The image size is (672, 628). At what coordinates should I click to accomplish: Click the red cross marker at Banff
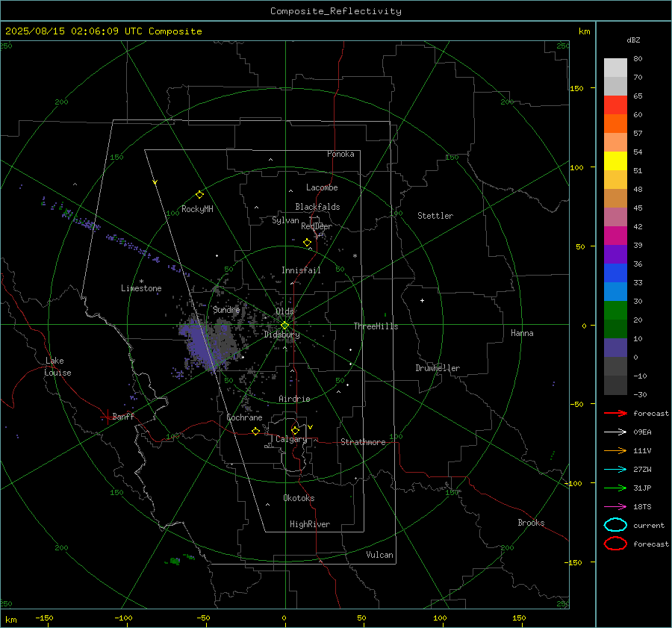[x=107, y=417]
